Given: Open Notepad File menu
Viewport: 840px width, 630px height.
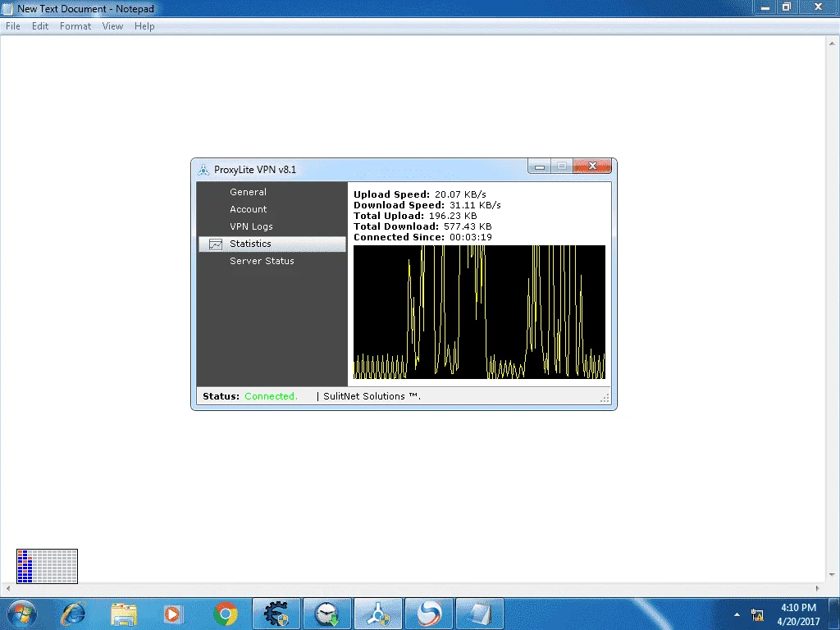Looking at the screenshot, I should pyautogui.click(x=13, y=26).
